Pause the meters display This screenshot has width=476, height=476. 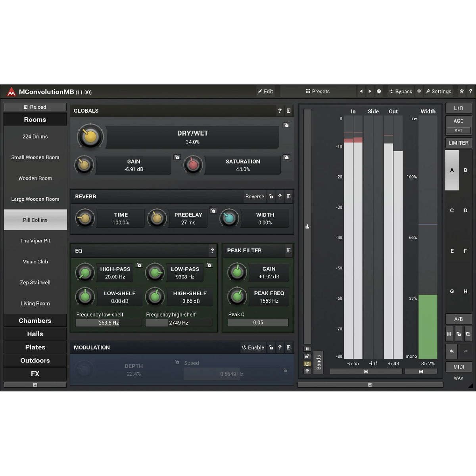click(x=307, y=349)
